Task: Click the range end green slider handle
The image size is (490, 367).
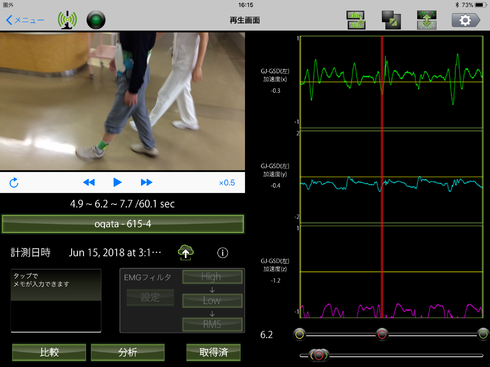Action: 483,334
